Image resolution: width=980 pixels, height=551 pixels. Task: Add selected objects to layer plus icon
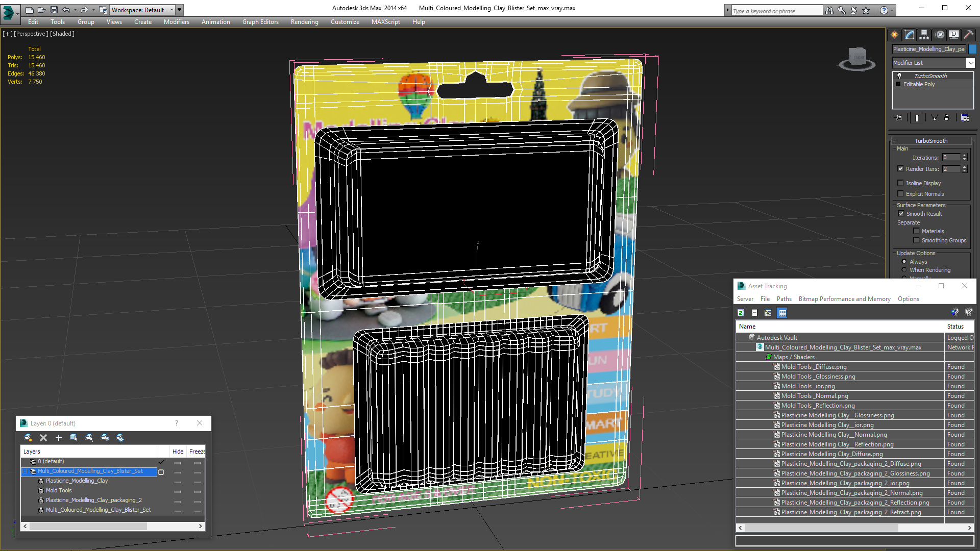59,438
